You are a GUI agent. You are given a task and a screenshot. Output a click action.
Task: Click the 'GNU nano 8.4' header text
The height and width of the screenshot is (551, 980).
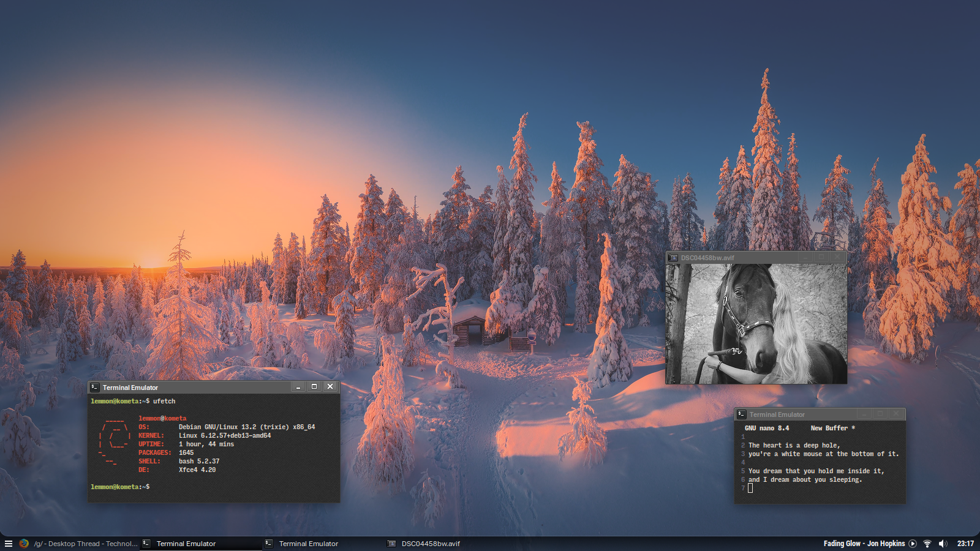tap(767, 429)
